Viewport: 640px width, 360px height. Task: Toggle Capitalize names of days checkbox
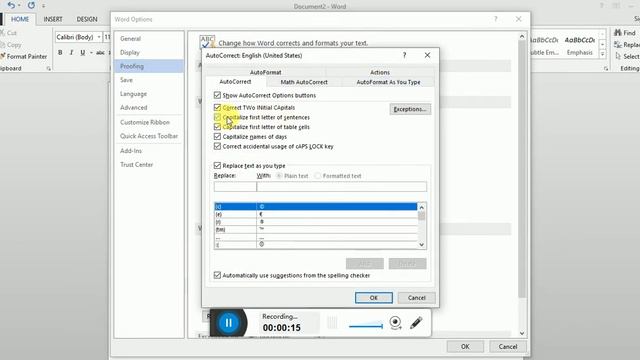point(217,136)
